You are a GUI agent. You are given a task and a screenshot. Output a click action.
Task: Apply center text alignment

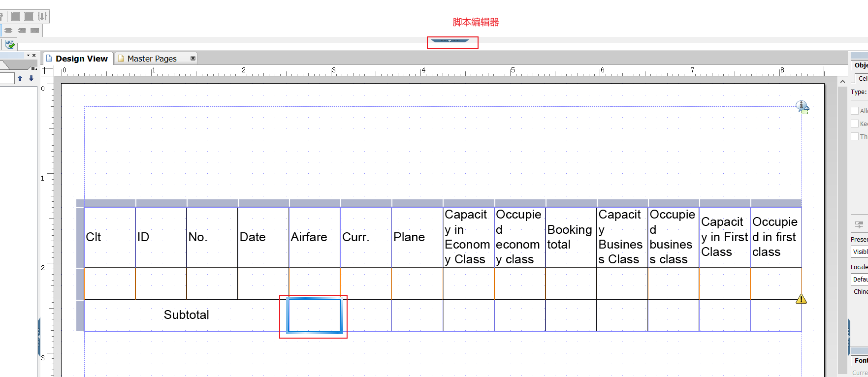pos(9,31)
